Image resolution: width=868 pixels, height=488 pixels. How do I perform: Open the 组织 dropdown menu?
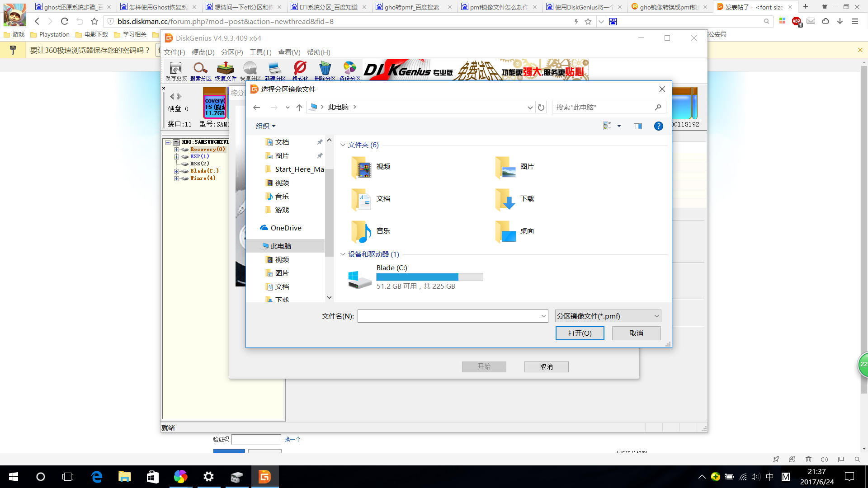[265, 126]
